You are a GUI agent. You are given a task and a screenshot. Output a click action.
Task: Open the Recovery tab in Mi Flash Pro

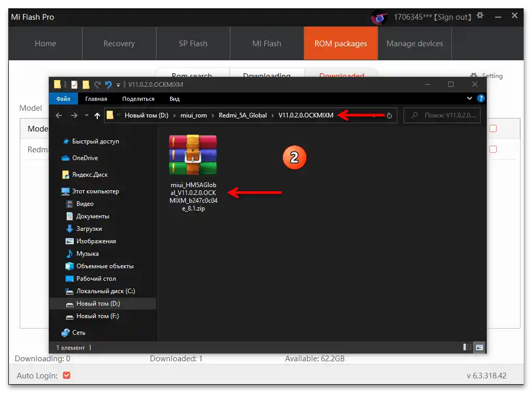pyautogui.click(x=119, y=43)
